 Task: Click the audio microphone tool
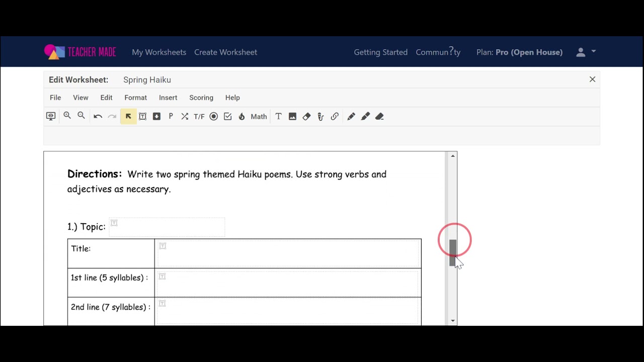tap(320, 116)
